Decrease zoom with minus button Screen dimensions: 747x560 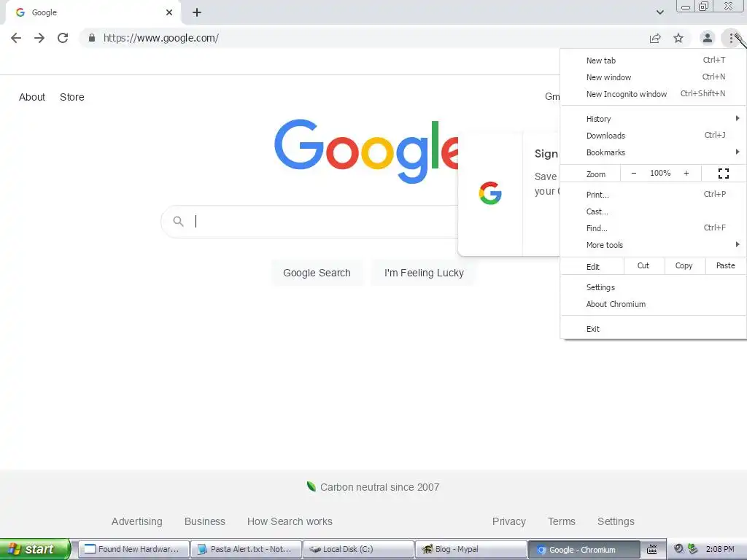pyautogui.click(x=634, y=174)
